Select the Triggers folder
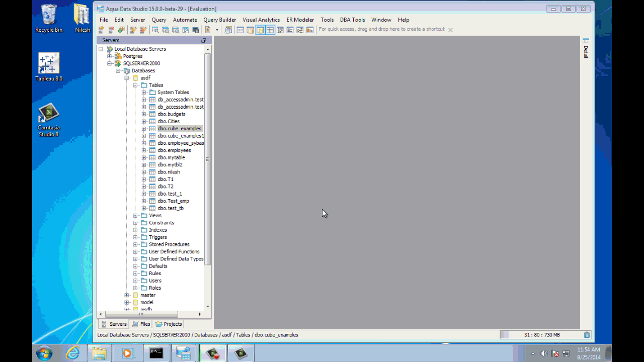The height and width of the screenshot is (362, 644). coord(158,237)
